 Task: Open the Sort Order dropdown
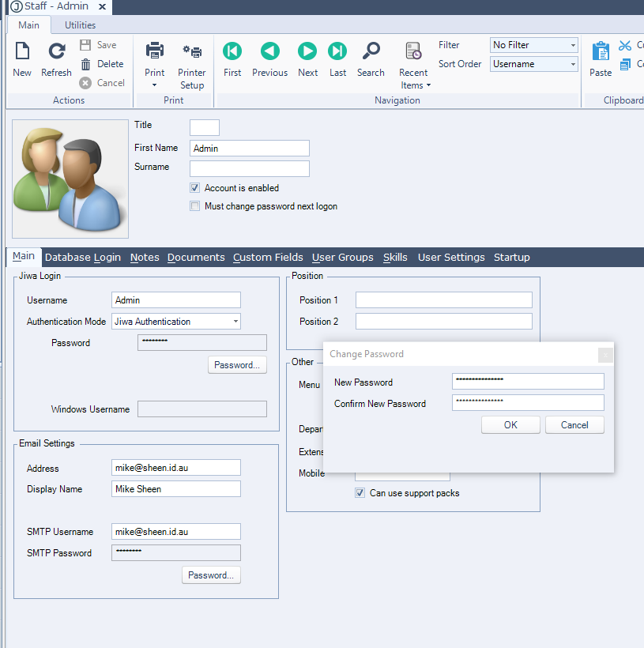[x=573, y=64]
